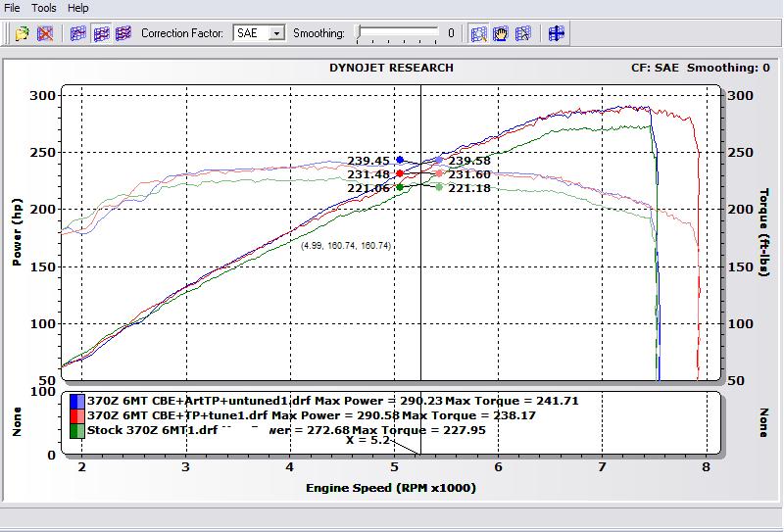784x532 pixels.
Task: Select the '370Z 6MT CBE+ArtTP+untuned1.drf' legend entry
Action: 199,401
